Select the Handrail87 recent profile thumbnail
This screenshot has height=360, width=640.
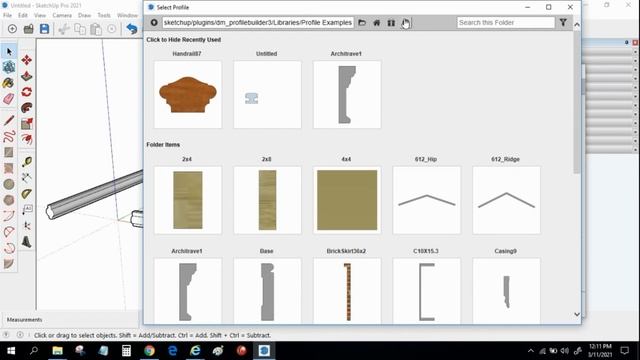(188, 95)
